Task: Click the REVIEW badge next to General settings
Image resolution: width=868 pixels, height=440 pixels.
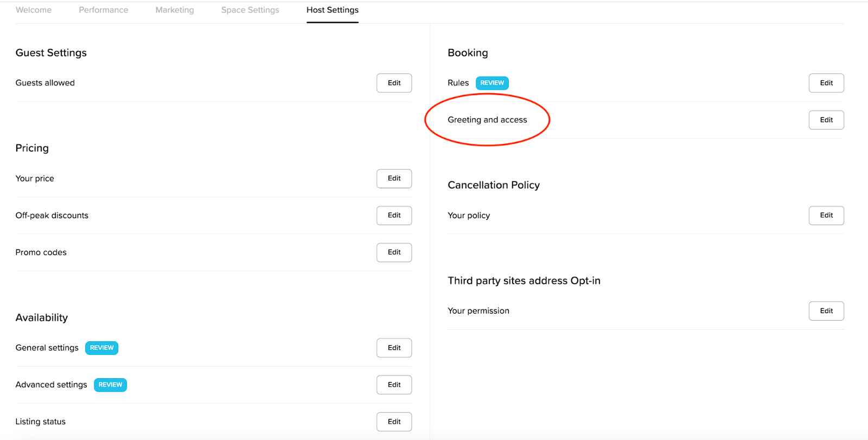Action: (102, 348)
